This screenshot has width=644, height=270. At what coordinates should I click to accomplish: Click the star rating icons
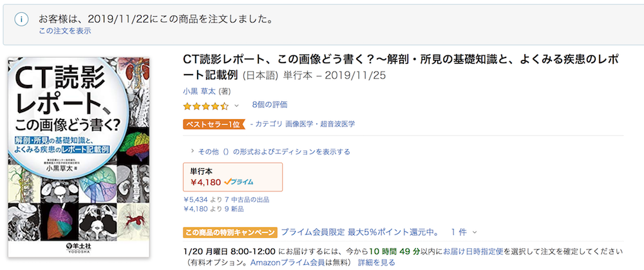206,106
